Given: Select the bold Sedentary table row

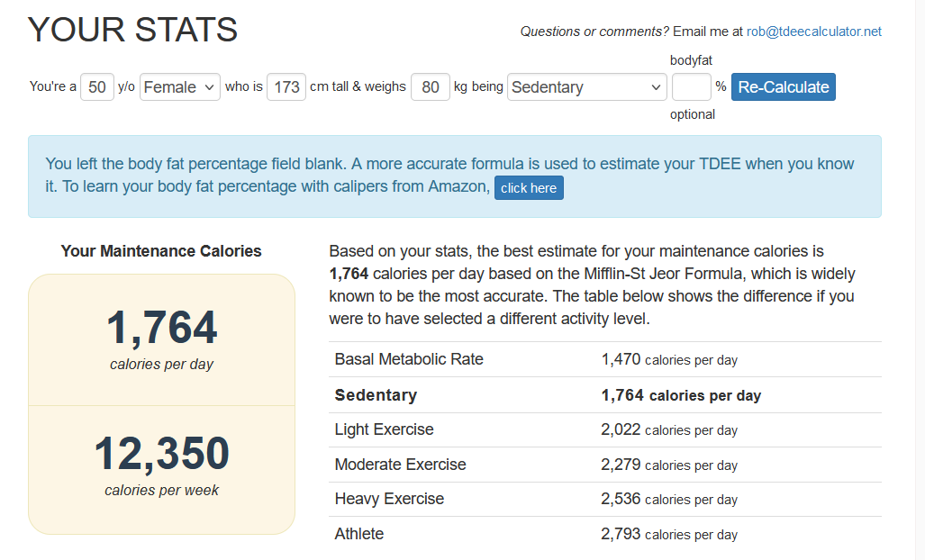Looking at the screenshot, I should (605, 395).
